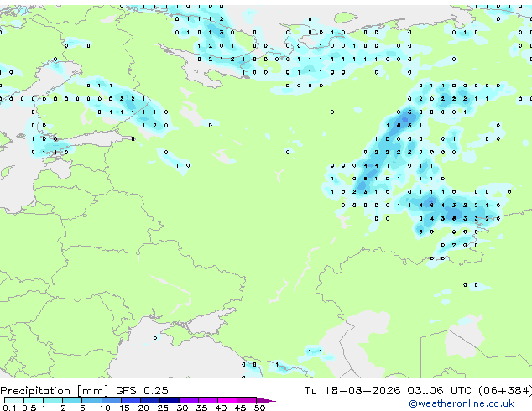The height and width of the screenshot is (411, 532).
Task: Click the "(06+384)" forecast run text
Action: click(505, 391)
